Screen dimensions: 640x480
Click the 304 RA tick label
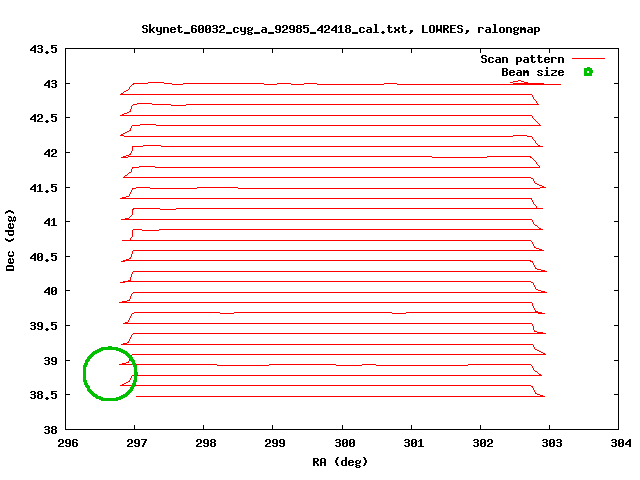pyautogui.click(x=621, y=443)
